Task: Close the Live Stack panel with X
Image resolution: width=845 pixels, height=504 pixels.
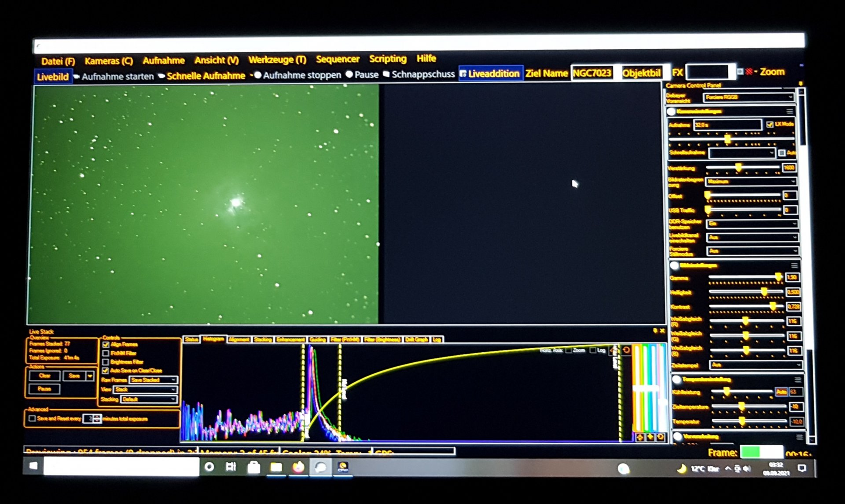Action: tap(662, 331)
